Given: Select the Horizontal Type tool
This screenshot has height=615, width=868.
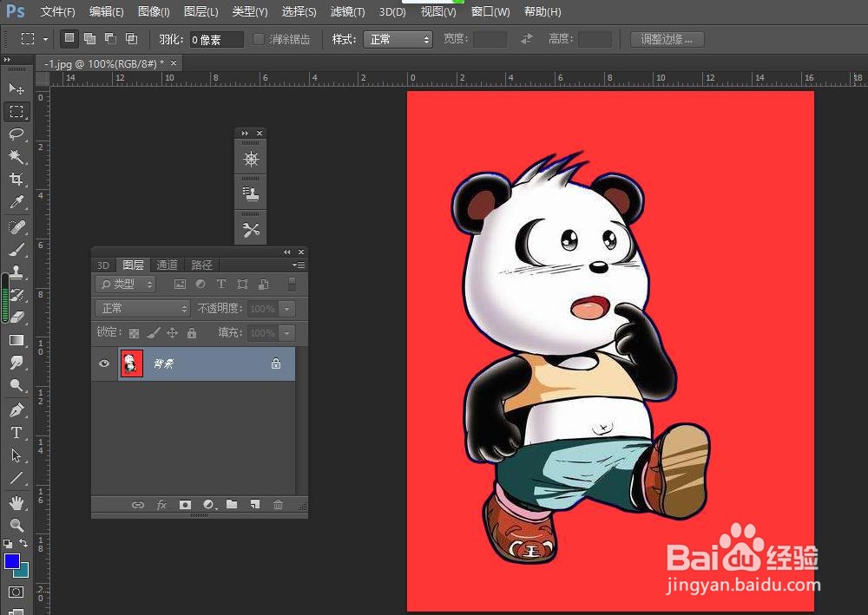Looking at the screenshot, I should point(16,433).
